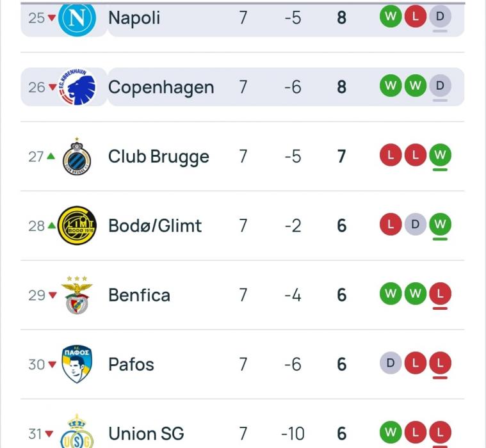Click the Napoli club crest
Viewport: 486px width, 448px height.
coord(77,18)
